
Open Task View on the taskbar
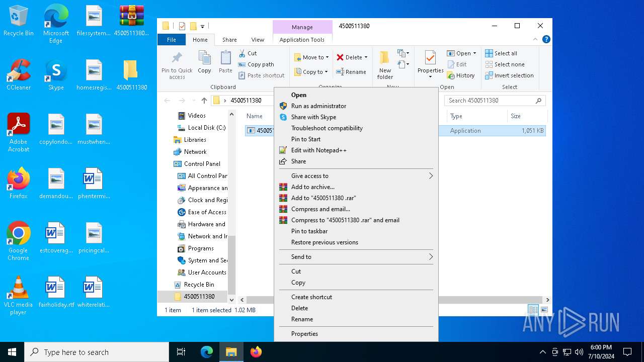(181, 352)
